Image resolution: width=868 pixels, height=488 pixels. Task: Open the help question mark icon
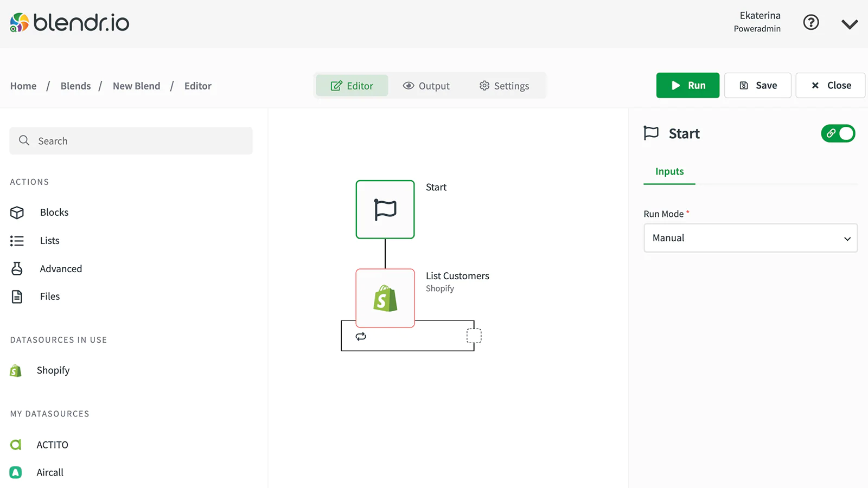point(811,22)
